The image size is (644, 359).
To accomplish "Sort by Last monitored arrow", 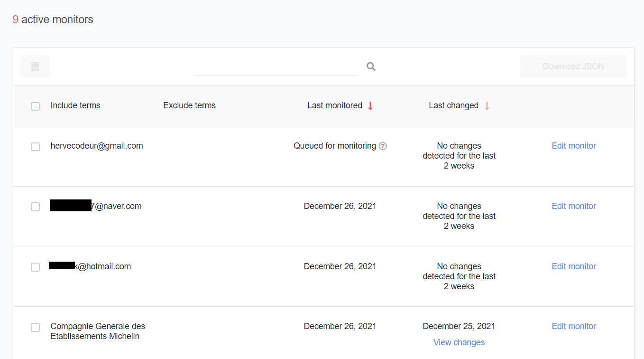I will (370, 106).
